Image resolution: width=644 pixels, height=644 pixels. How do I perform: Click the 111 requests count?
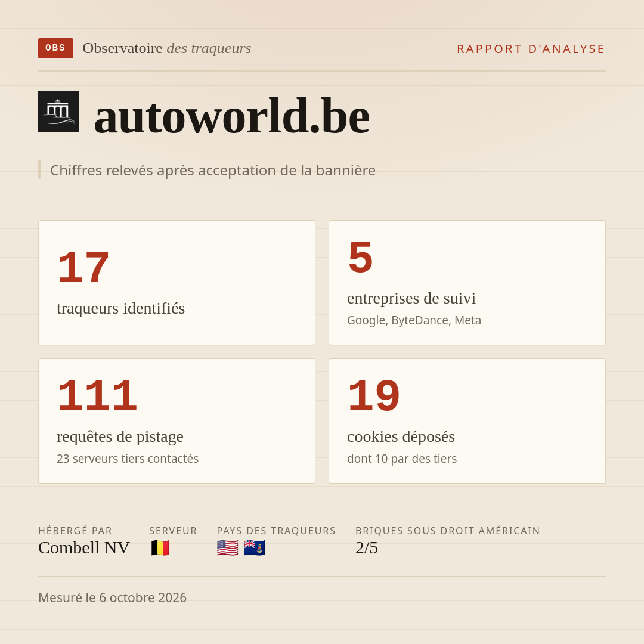point(97,396)
